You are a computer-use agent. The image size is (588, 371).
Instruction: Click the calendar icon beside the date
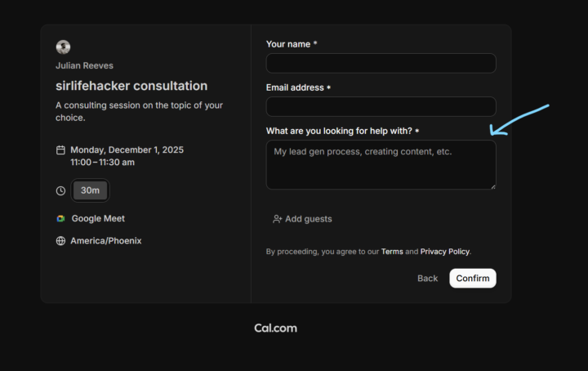[x=60, y=150]
